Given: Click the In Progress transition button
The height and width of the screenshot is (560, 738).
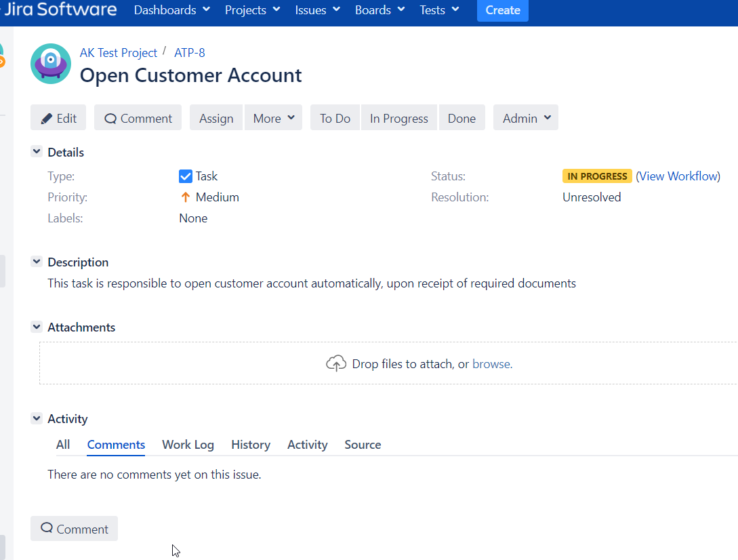Looking at the screenshot, I should click(x=398, y=118).
